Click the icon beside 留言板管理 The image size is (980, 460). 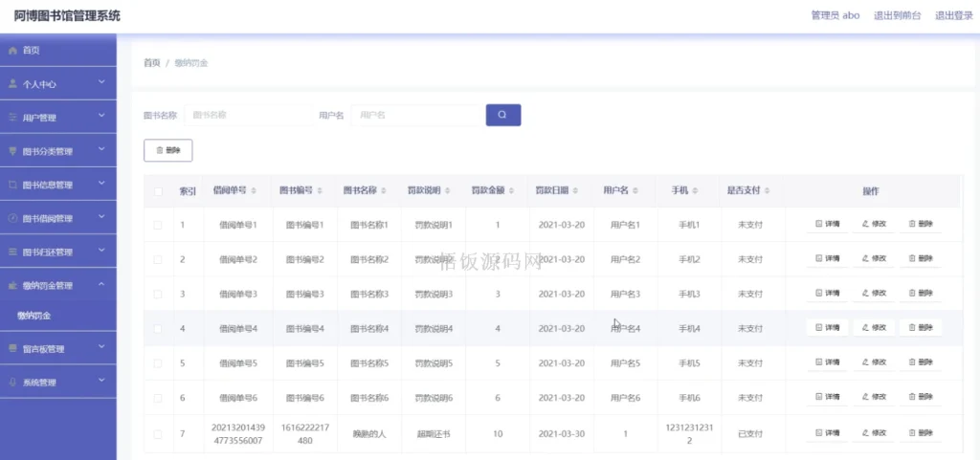click(12, 349)
